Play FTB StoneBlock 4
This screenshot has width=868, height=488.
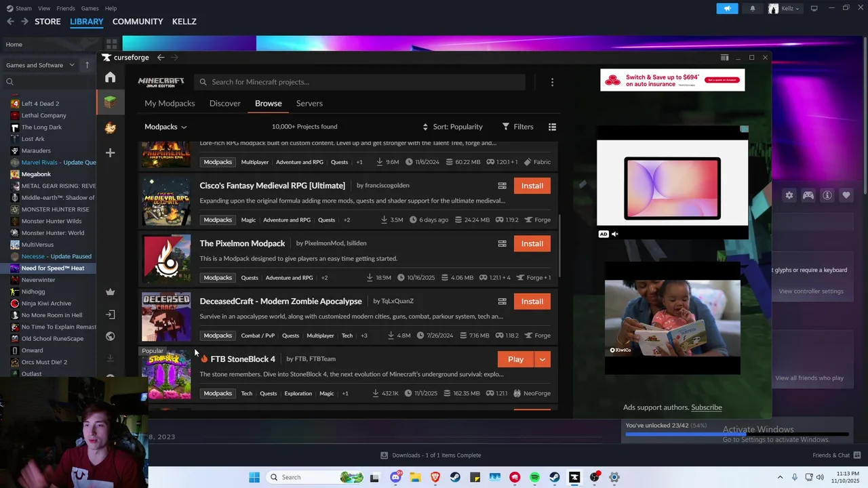(516, 359)
